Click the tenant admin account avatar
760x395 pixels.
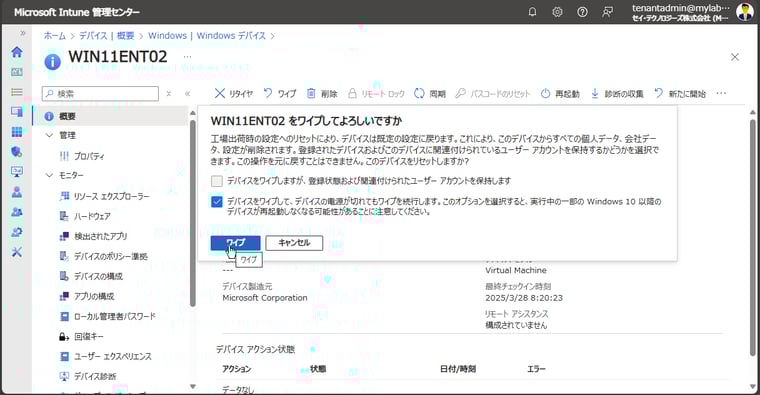744,12
